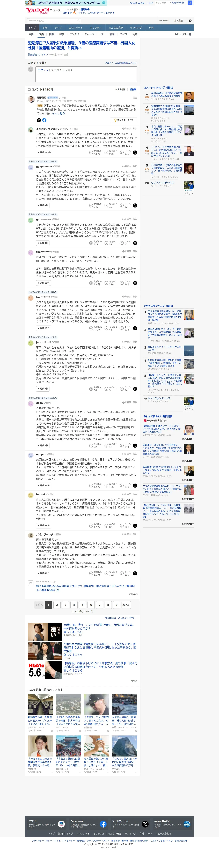Select the スポーツ category tab
Screen dimensions: 219x868
pyautogui.click(x=89, y=34)
